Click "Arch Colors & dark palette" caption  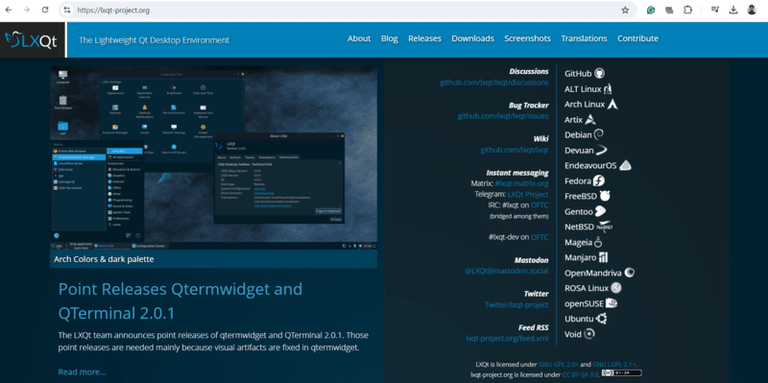click(104, 259)
